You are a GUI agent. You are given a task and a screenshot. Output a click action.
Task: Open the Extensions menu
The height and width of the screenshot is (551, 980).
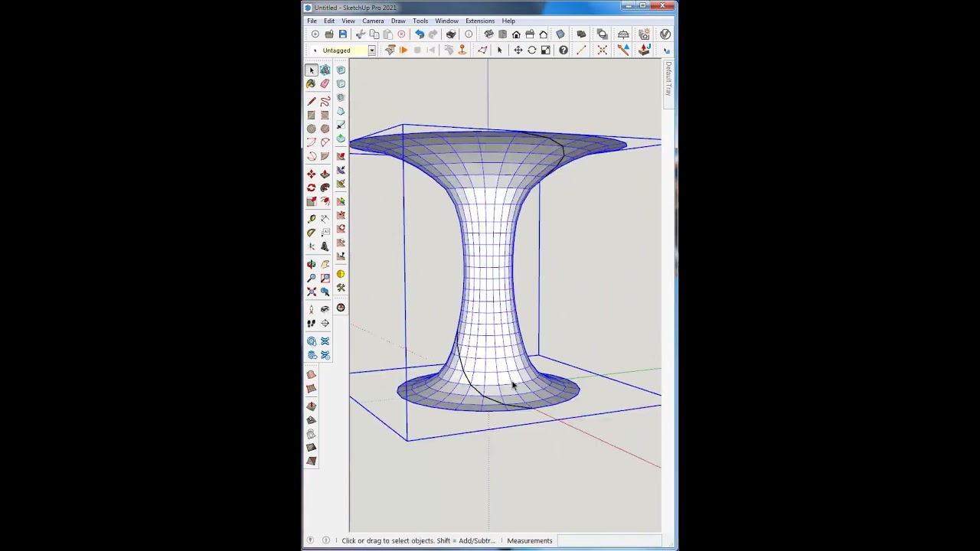click(480, 21)
